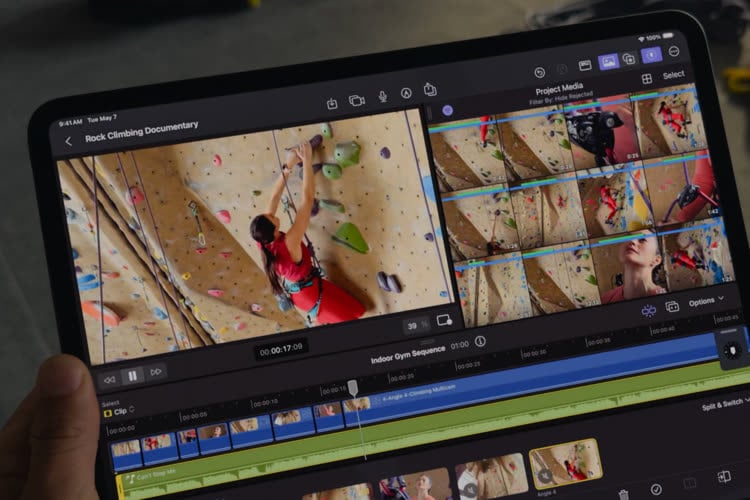
Task: Toggle the photo browser button
Action: tap(609, 61)
